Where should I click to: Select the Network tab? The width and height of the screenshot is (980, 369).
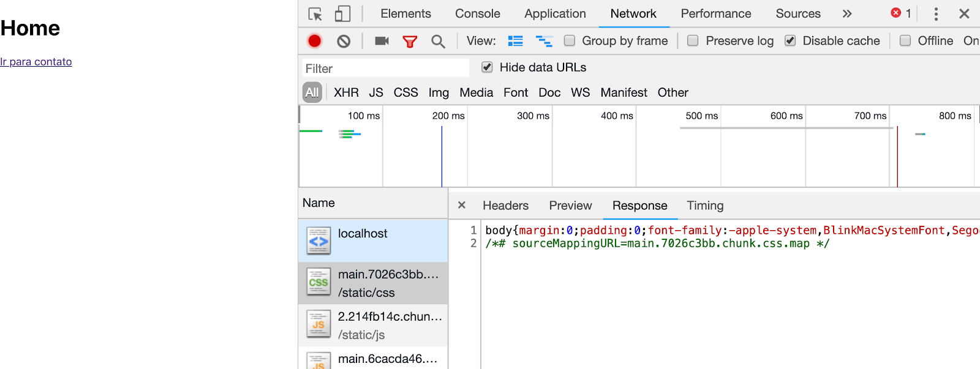tap(633, 13)
